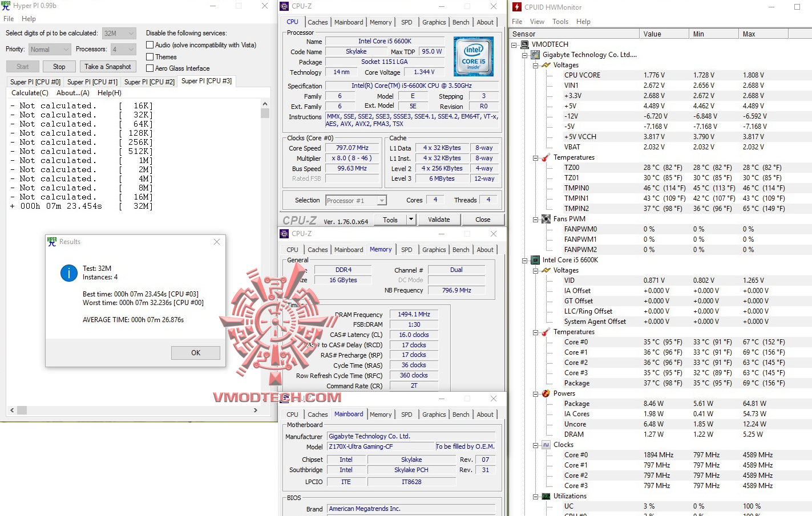Open the Selection Processor #1 dropdown

point(356,201)
